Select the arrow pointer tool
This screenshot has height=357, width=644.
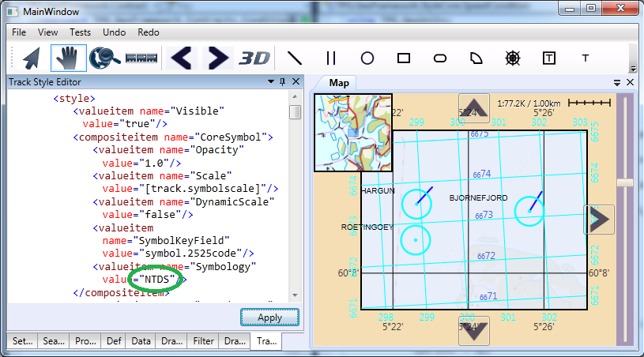pyautogui.click(x=32, y=58)
